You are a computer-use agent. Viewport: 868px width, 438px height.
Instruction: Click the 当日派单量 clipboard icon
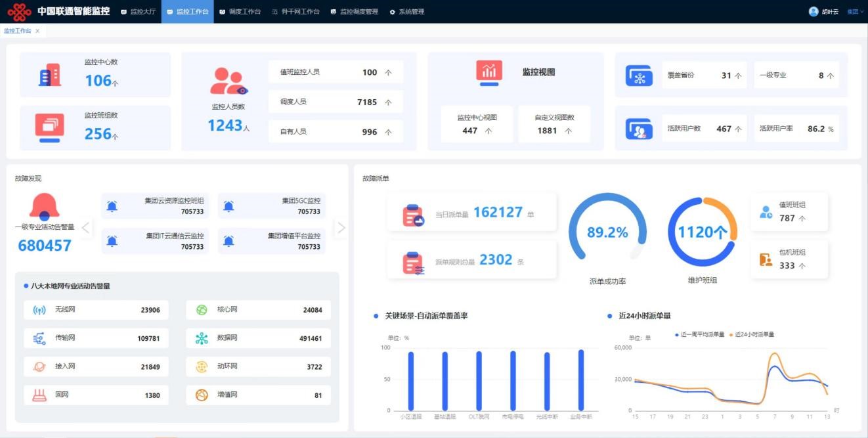coord(413,215)
